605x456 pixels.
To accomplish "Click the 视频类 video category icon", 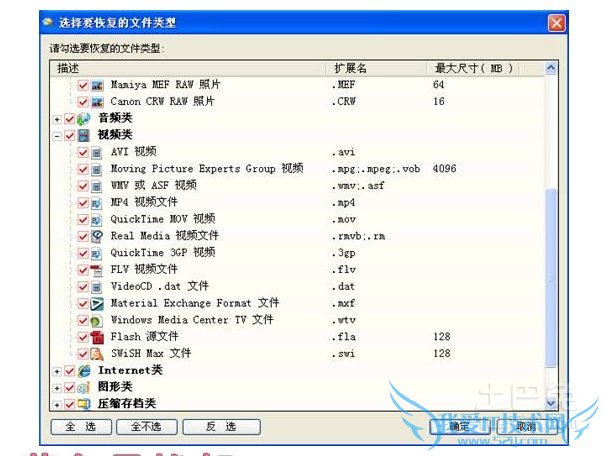I will (x=83, y=135).
